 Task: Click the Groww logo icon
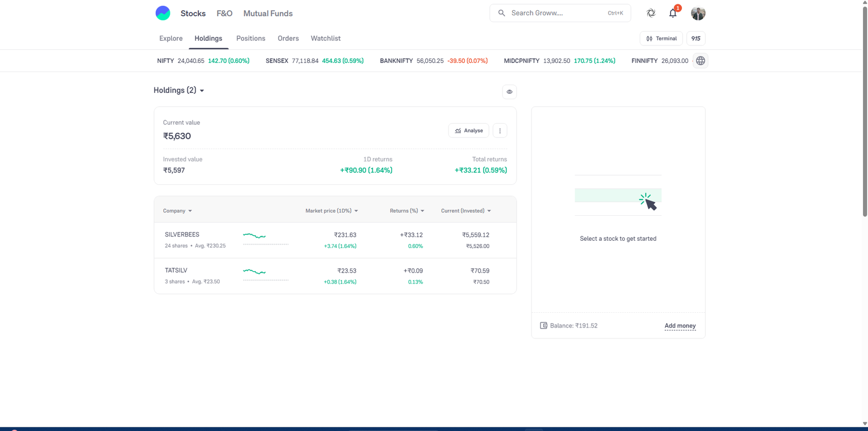pyautogui.click(x=163, y=13)
